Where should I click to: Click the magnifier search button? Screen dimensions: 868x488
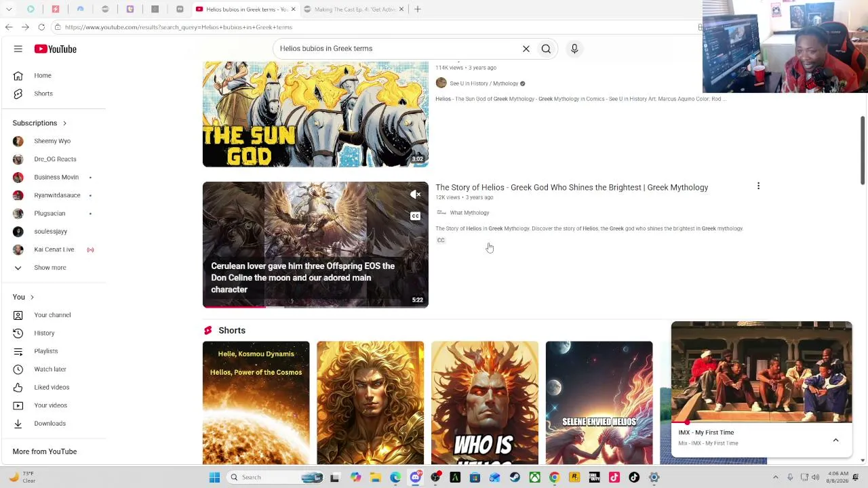tap(546, 49)
